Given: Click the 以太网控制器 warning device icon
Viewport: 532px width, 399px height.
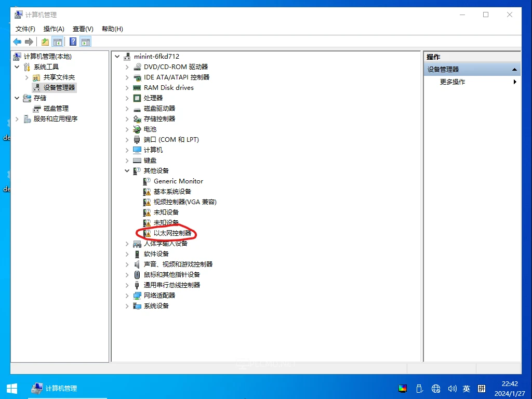Looking at the screenshot, I should [147, 233].
